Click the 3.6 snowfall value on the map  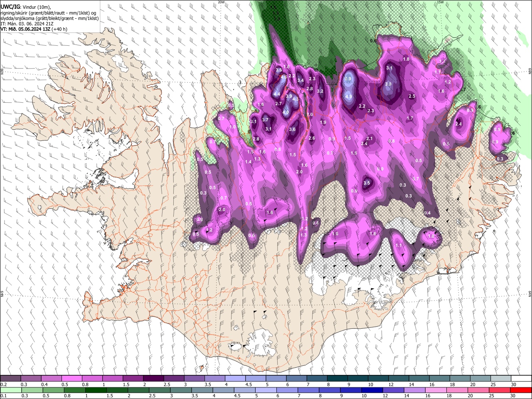tap(292, 129)
